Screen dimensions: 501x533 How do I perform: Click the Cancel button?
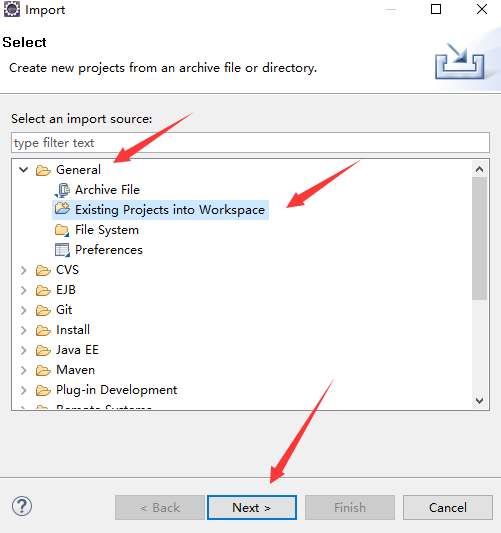[448, 508]
